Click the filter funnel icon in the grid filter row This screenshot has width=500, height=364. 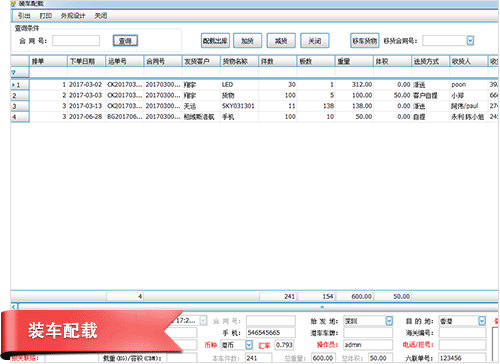tap(14, 72)
